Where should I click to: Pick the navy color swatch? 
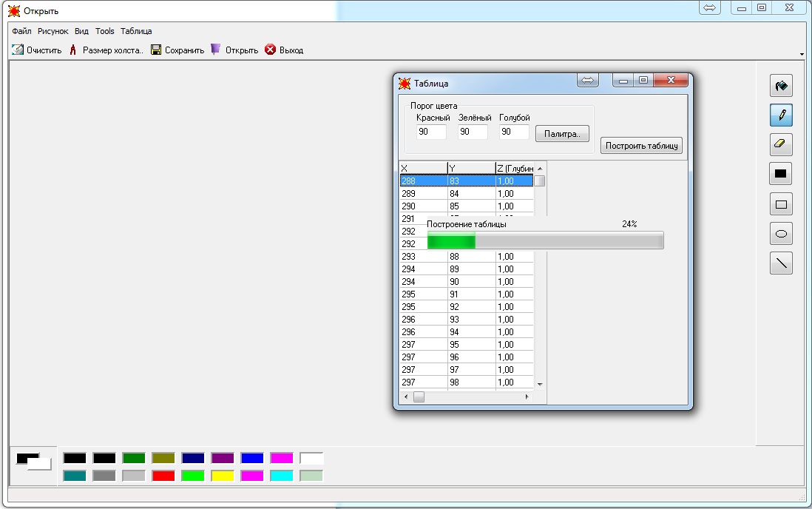[x=192, y=458]
